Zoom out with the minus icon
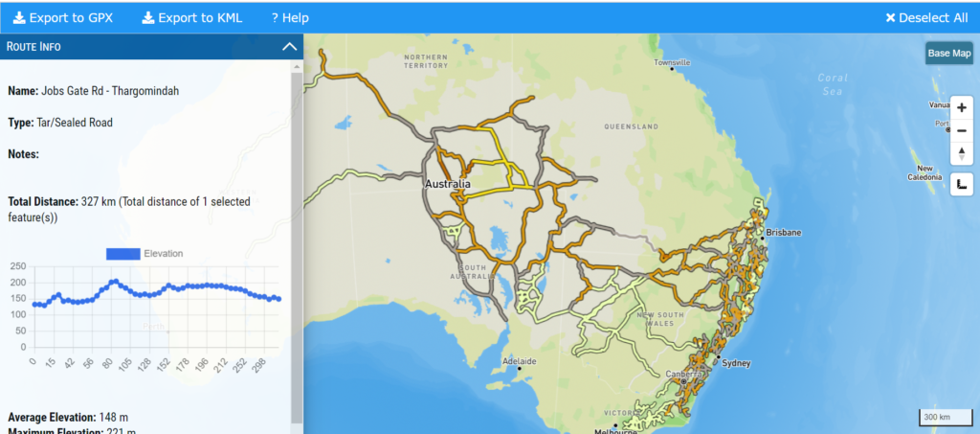 click(961, 130)
